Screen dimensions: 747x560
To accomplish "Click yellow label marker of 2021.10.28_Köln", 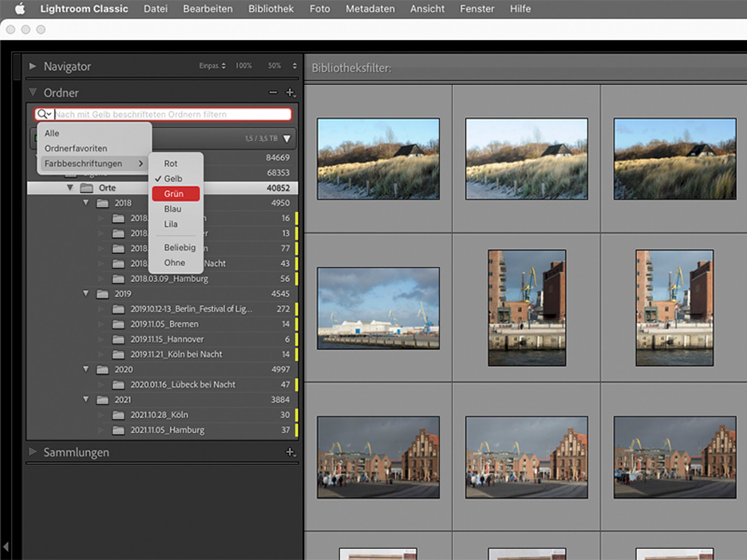I will coord(297,415).
